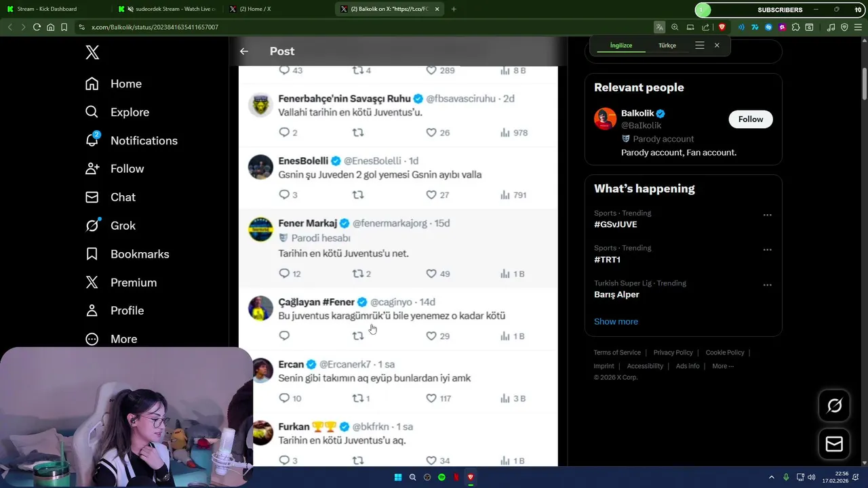Open floating messages envelope button
Screen dimensions: 868x488
pyautogui.click(x=834, y=444)
